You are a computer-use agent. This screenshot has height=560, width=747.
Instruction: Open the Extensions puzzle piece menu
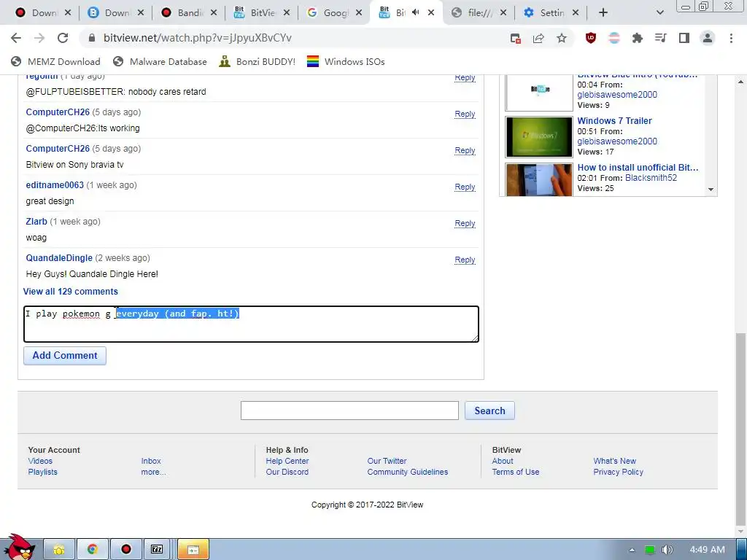[638, 38]
